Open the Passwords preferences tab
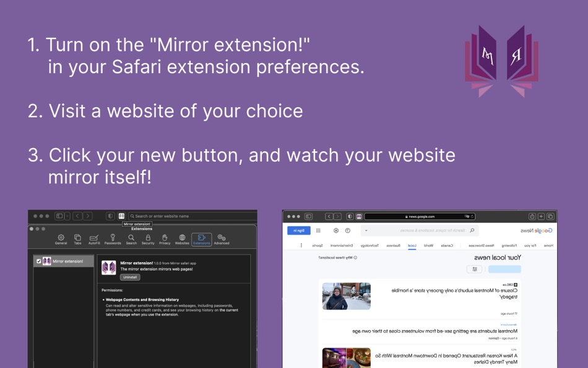The width and height of the screenshot is (588, 368). tap(113, 239)
